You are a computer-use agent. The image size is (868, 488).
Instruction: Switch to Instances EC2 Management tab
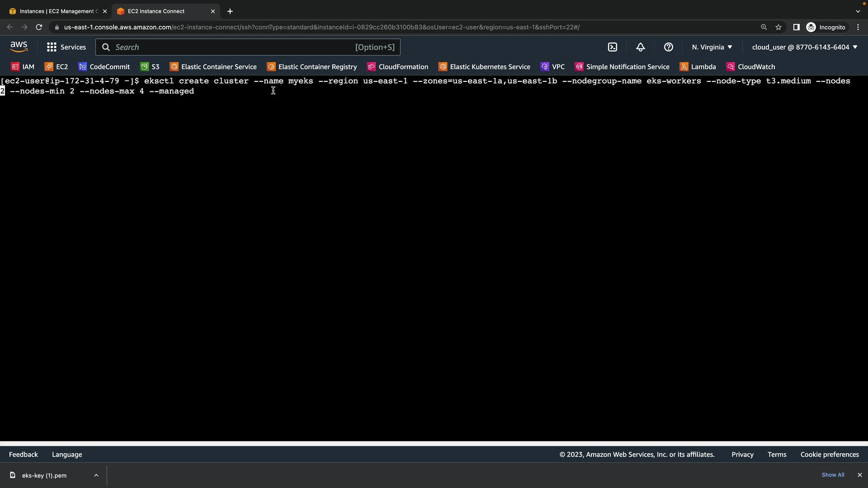tap(57, 11)
